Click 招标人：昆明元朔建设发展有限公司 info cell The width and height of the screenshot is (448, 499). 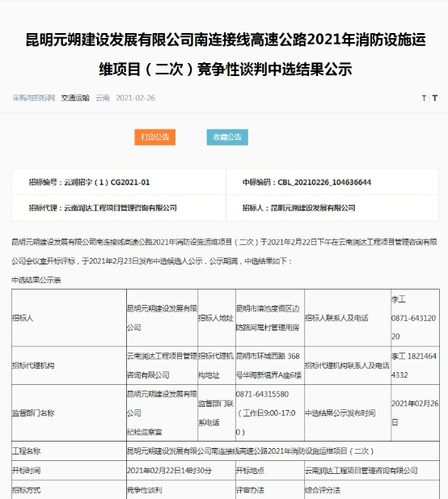(x=332, y=208)
